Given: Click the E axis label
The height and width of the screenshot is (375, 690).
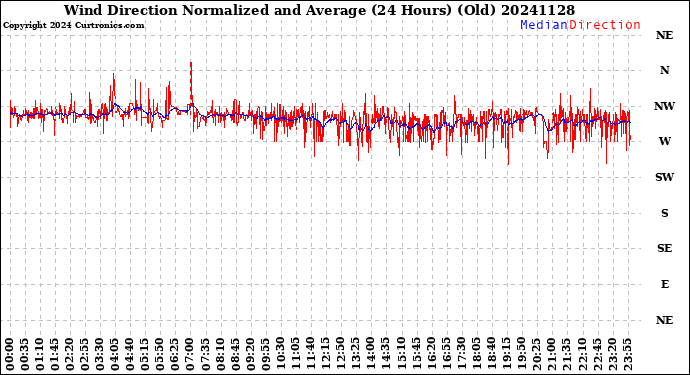Looking at the screenshot, I should pyautogui.click(x=664, y=284).
